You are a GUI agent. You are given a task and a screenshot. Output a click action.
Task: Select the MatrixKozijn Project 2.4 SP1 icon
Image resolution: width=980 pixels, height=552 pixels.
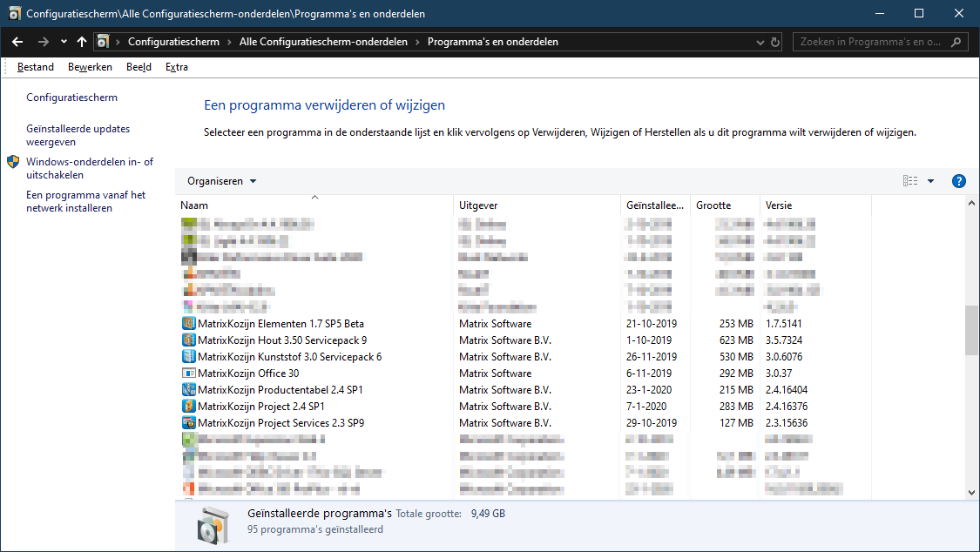tap(188, 406)
